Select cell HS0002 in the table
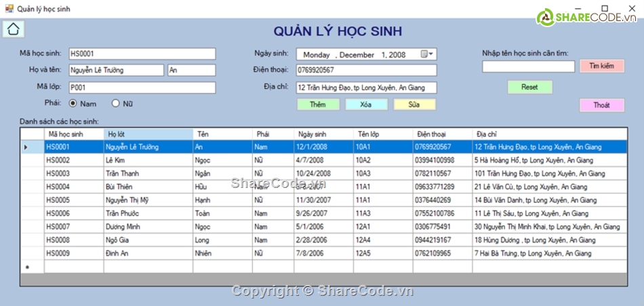 coord(74,160)
